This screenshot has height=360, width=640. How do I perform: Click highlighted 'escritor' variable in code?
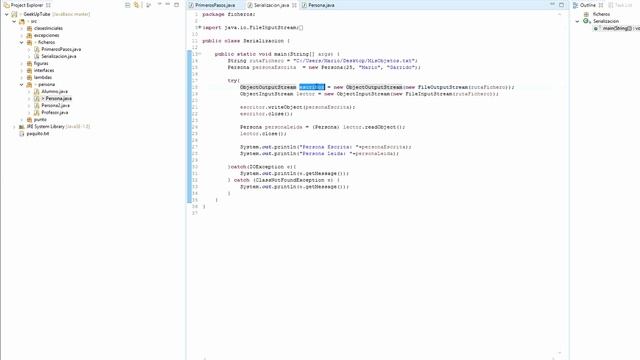312,87
